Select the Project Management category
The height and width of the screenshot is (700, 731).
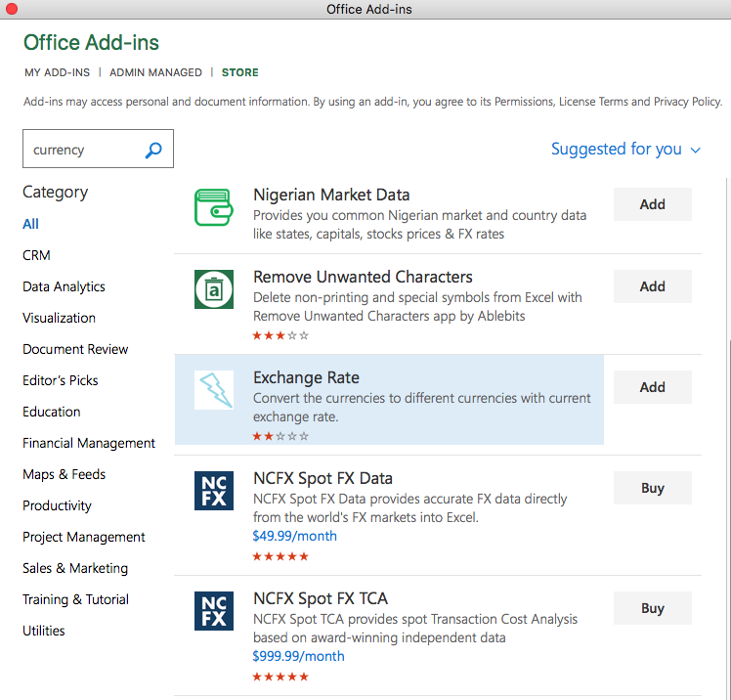pyautogui.click(x=84, y=537)
